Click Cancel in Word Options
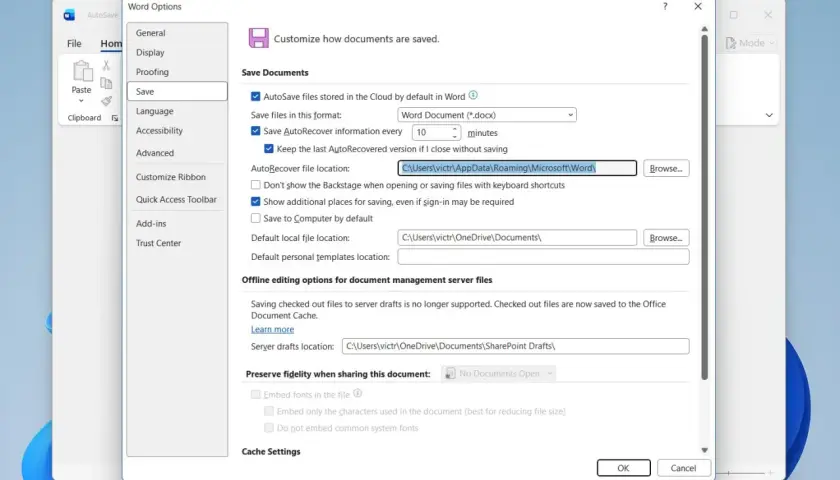 [x=684, y=468]
